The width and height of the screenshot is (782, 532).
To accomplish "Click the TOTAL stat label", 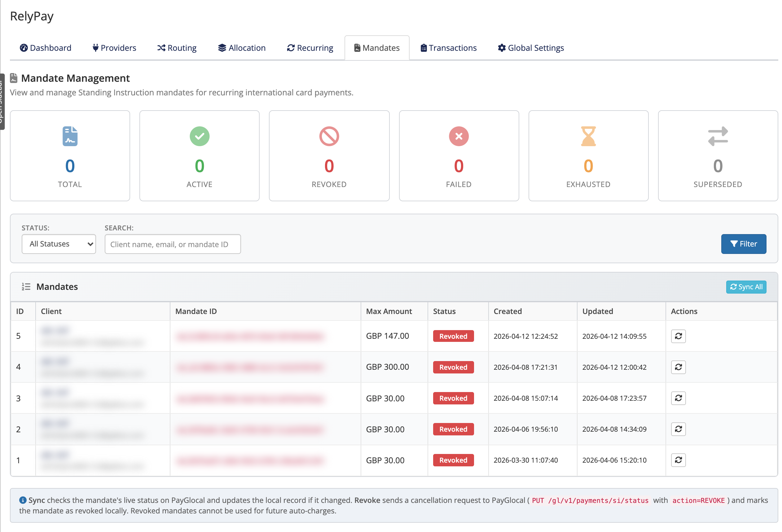I will [x=70, y=184].
